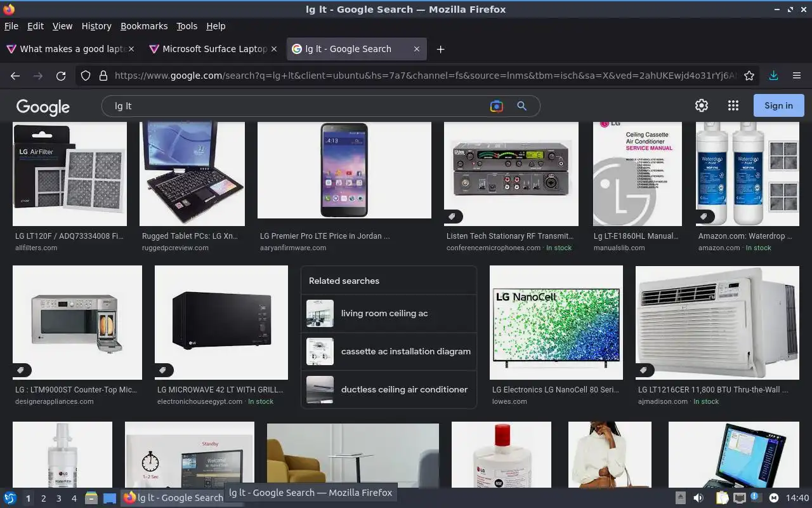
Task: Click 'cassette ac installation diagram' related search
Action: (388, 351)
